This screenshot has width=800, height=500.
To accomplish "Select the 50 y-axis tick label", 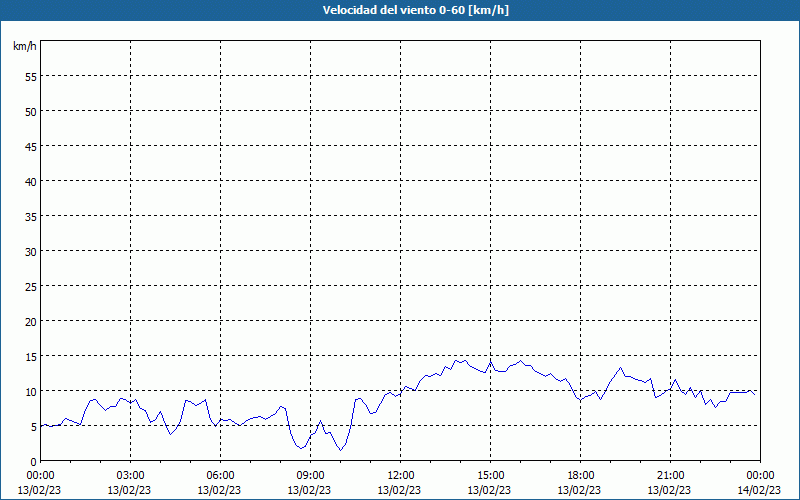I will coord(31,112).
